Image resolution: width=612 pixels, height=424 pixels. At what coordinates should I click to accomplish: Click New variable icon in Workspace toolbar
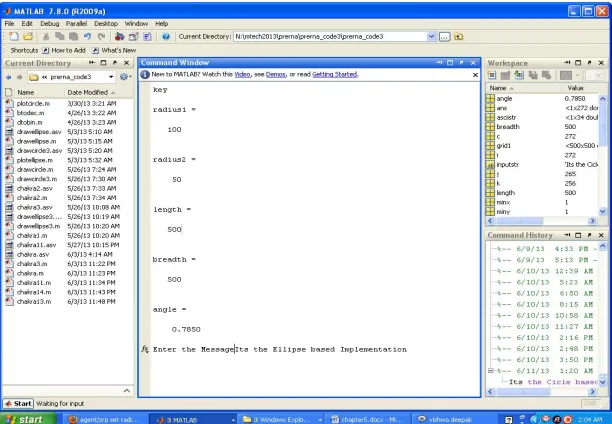click(x=492, y=75)
